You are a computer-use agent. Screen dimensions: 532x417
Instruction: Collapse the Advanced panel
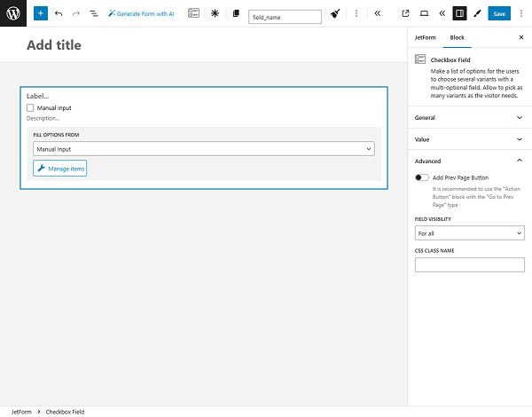coord(470,161)
